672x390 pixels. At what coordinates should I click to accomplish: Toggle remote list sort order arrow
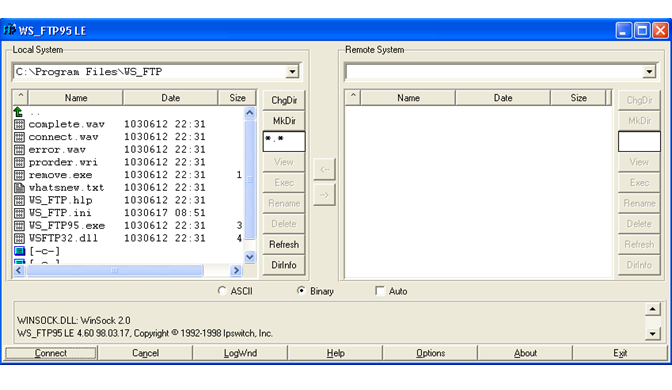coord(353,98)
